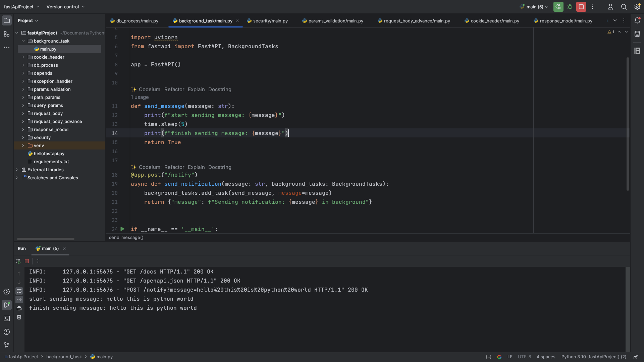This screenshot has height=362, width=644.
Task: Open the Python Packages services icon
Action: 7,292
